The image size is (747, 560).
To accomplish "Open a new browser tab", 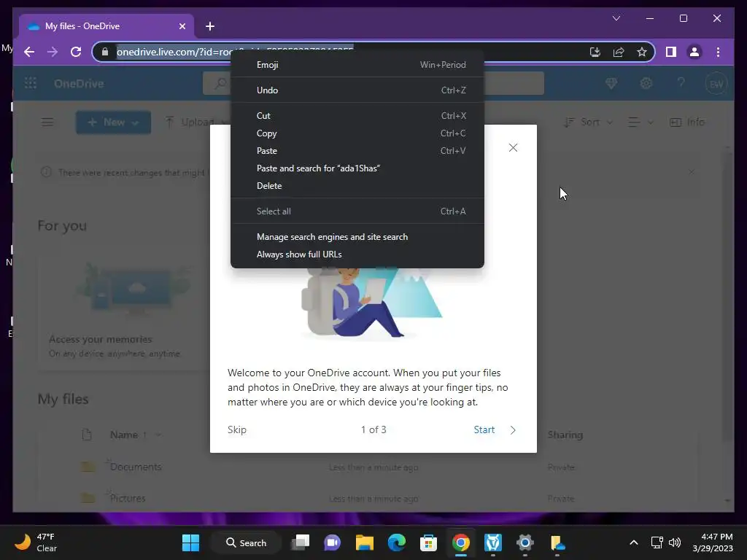I will [210, 26].
